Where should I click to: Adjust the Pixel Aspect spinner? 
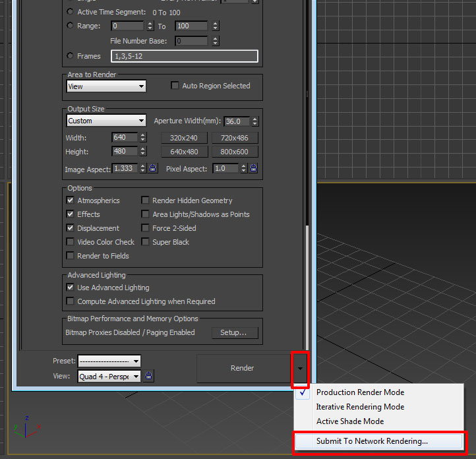[243, 168]
